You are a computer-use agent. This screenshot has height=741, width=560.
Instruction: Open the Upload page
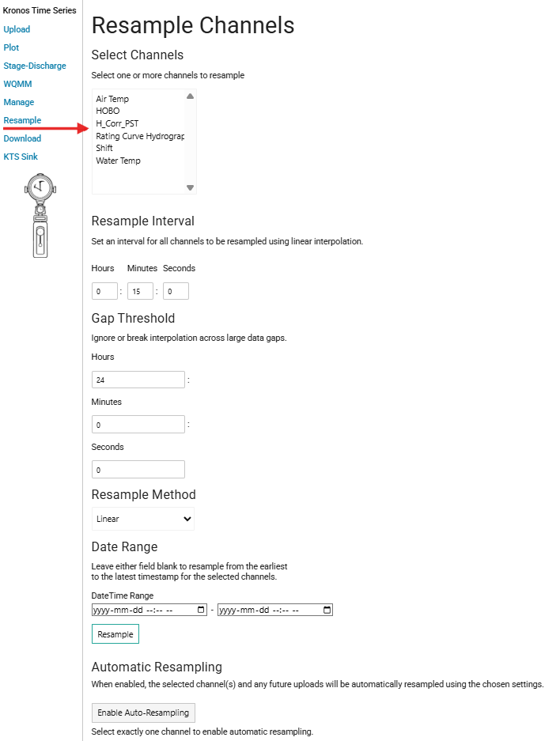(17, 29)
